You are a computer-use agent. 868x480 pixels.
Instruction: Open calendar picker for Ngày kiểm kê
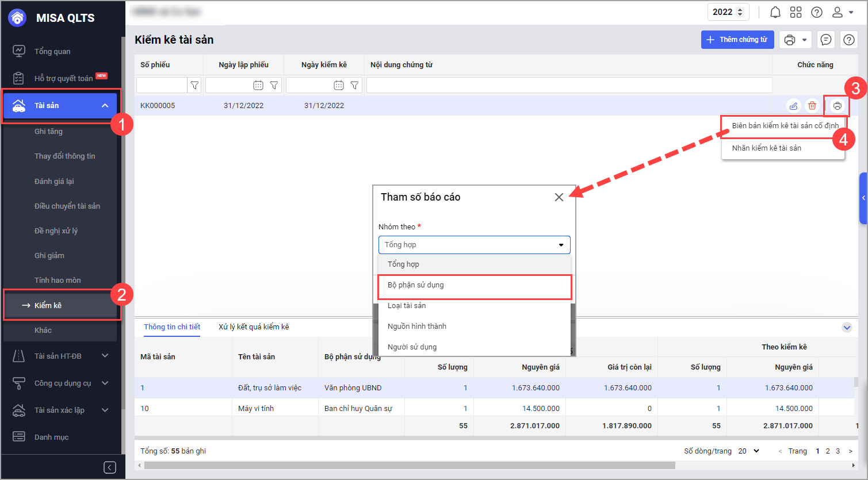click(x=338, y=85)
